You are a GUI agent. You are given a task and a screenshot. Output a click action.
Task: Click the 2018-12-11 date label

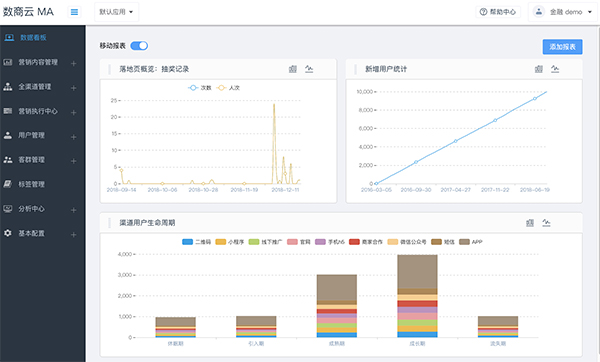(x=285, y=190)
